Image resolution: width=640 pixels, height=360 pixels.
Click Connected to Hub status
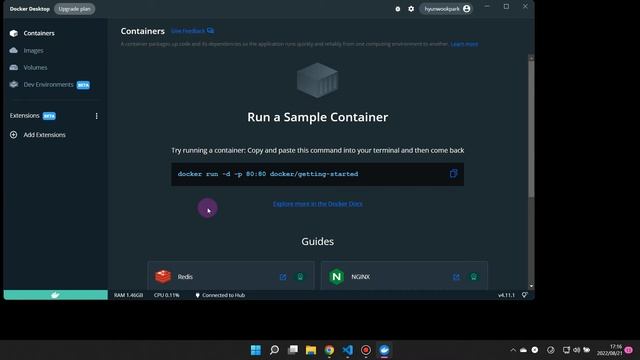tap(220, 295)
